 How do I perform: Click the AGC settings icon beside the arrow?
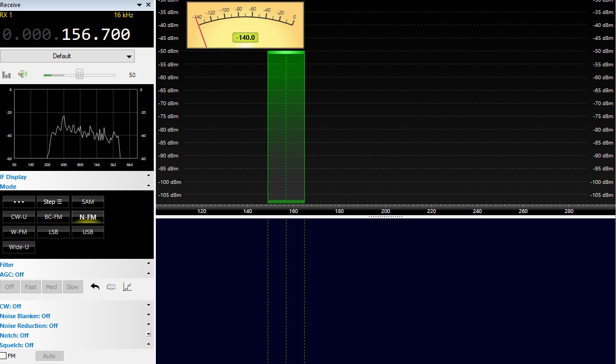[111, 287]
